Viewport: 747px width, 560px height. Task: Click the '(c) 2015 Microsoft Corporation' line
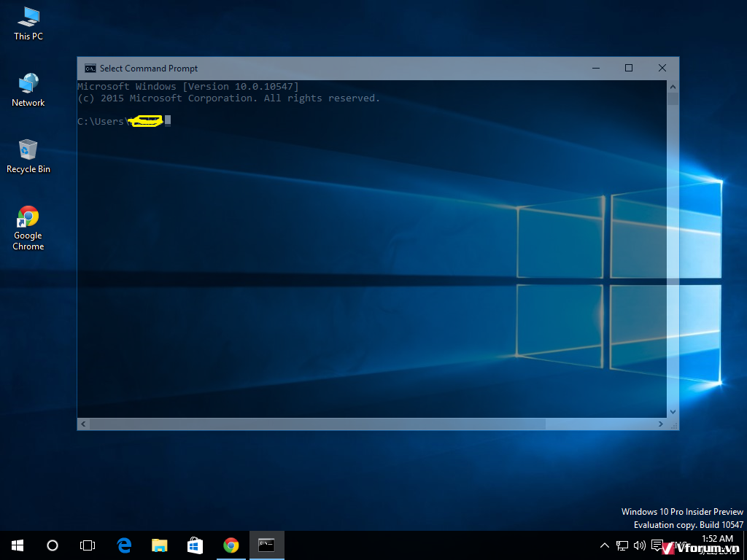[x=228, y=98]
